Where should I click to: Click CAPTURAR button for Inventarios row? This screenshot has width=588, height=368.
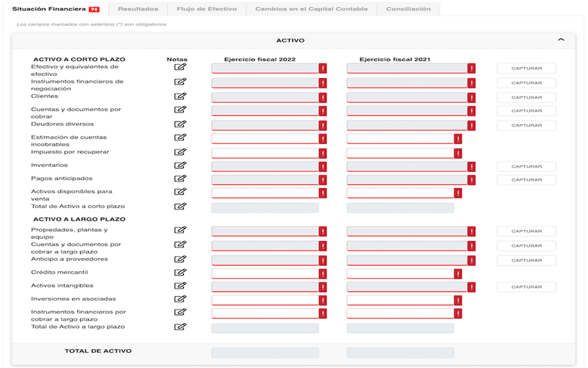click(526, 166)
